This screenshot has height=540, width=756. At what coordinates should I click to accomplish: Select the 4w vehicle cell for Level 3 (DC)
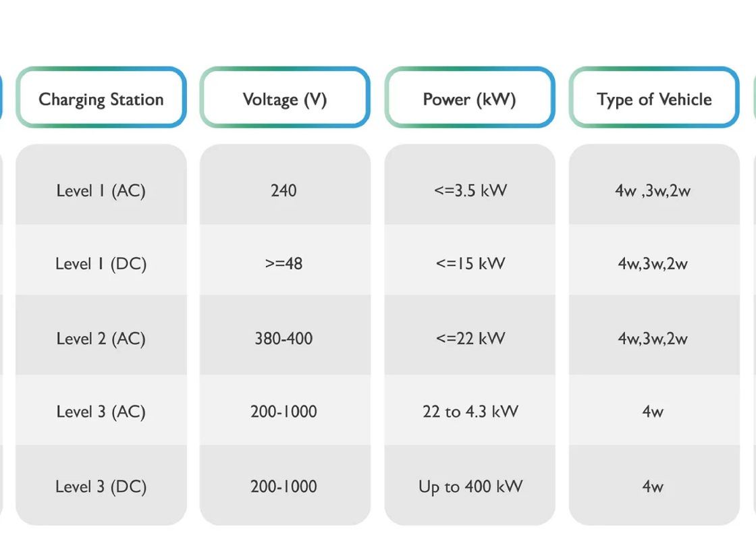click(x=654, y=486)
